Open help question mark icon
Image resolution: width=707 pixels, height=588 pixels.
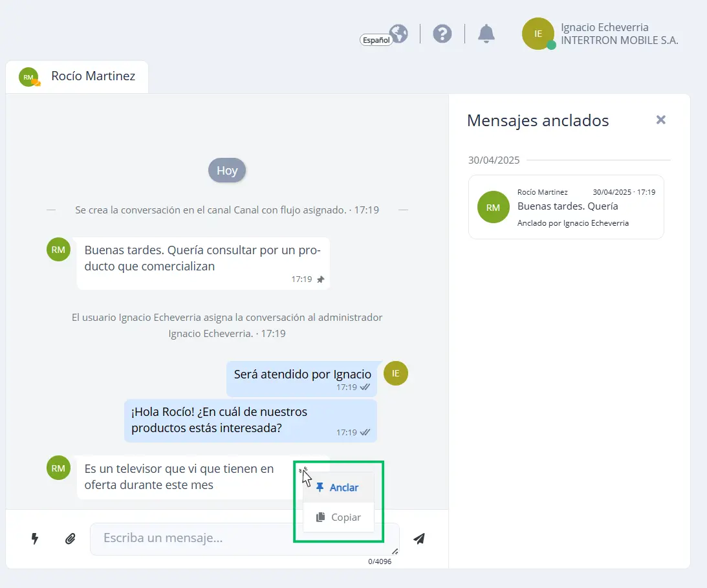(442, 34)
